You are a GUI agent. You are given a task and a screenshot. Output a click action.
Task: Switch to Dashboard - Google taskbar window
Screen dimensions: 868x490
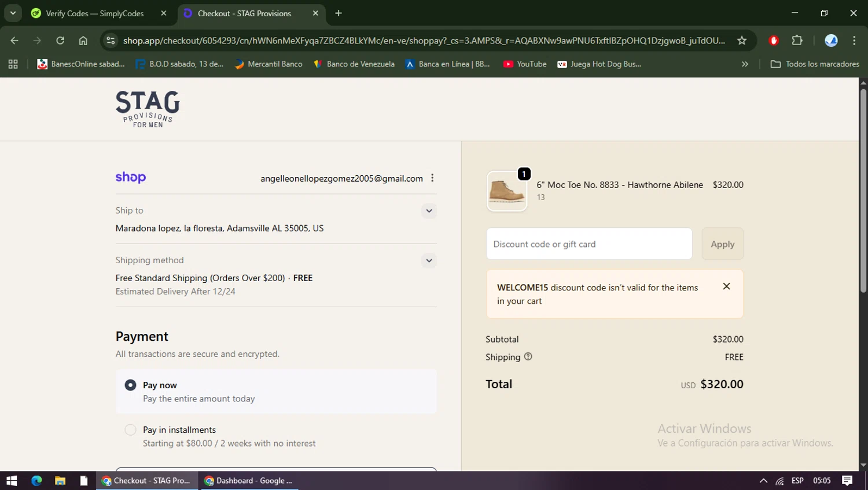(x=249, y=481)
